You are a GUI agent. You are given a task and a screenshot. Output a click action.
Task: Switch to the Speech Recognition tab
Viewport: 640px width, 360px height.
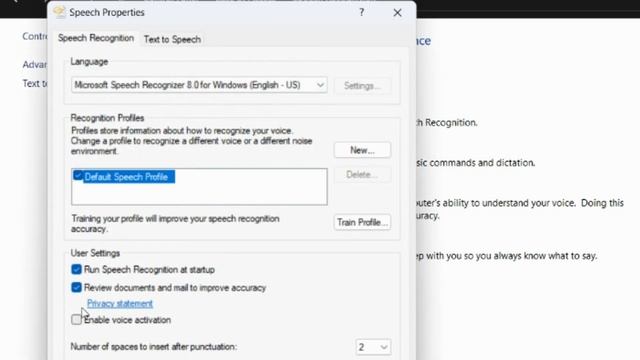[x=96, y=38]
